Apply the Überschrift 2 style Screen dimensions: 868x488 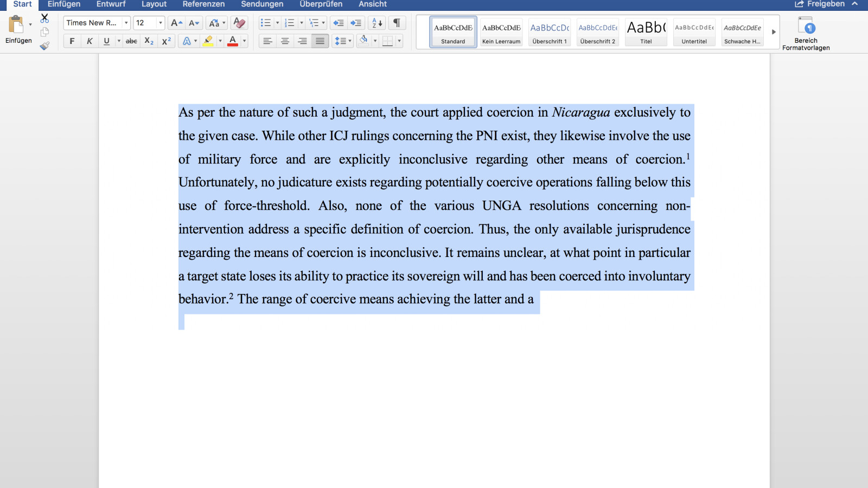598,32
